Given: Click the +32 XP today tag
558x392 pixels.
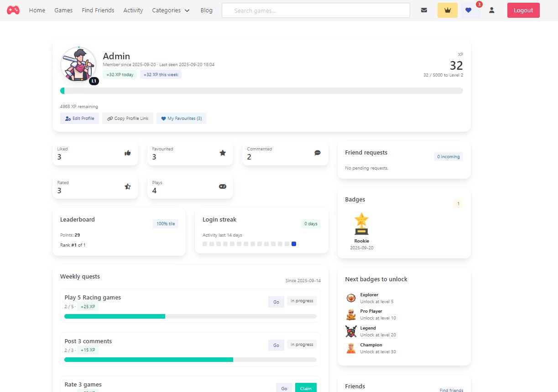Looking at the screenshot, I should 120,75.
